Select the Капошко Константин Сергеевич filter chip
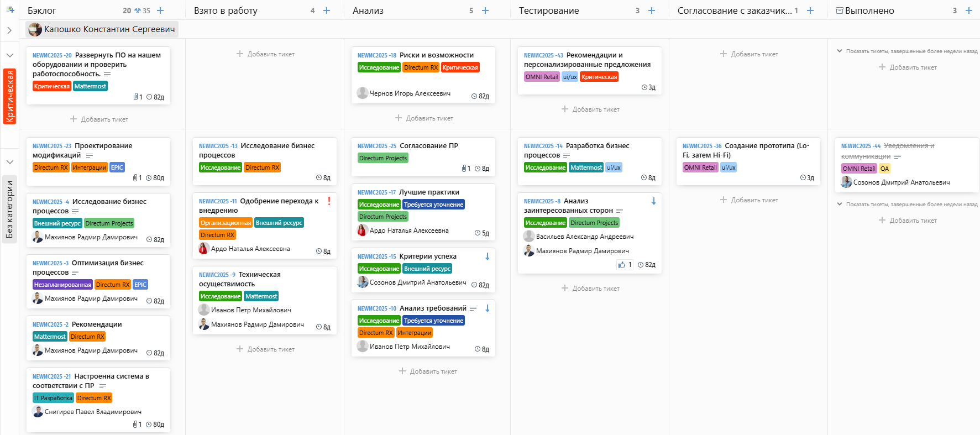This screenshot has width=980, height=435. [x=102, y=29]
